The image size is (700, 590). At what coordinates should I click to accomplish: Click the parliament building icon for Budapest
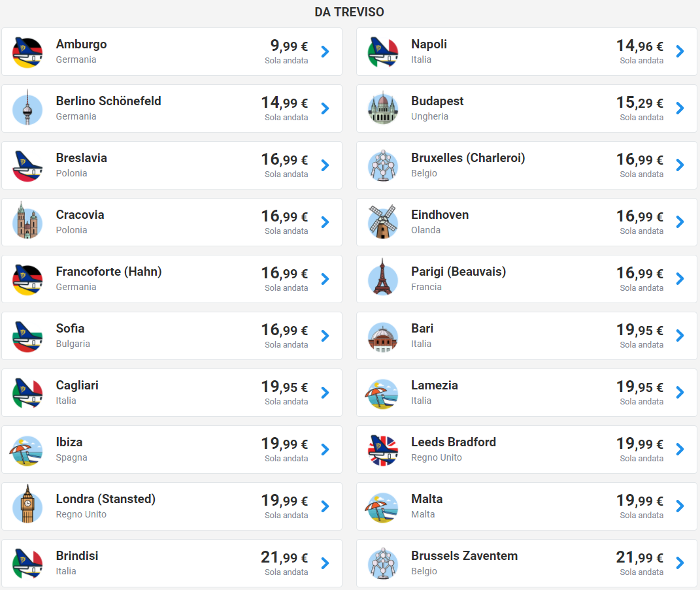382,108
